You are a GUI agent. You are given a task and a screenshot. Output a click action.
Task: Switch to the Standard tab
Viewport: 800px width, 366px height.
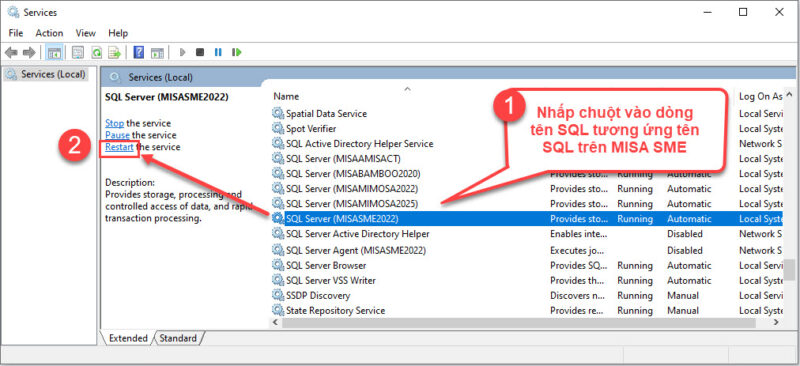178,338
